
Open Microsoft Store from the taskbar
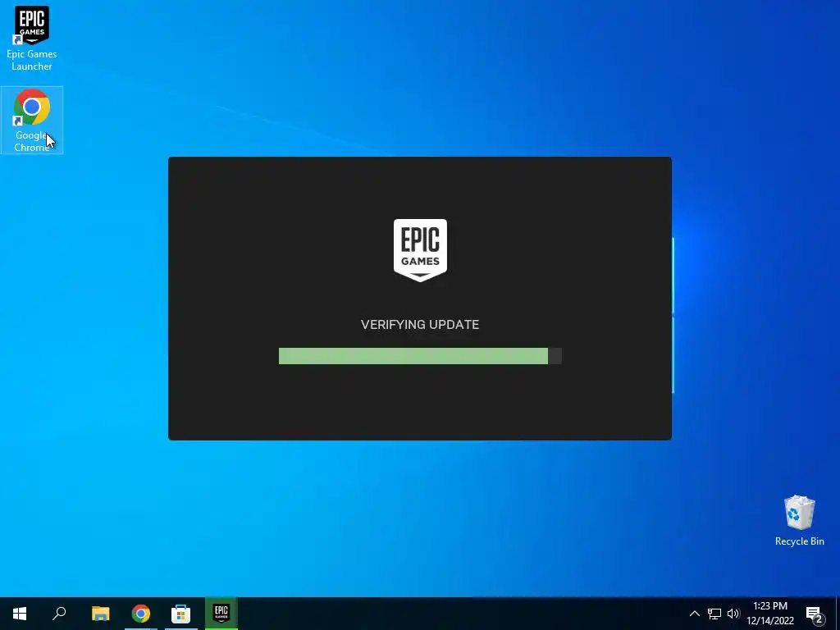(x=180, y=614)
